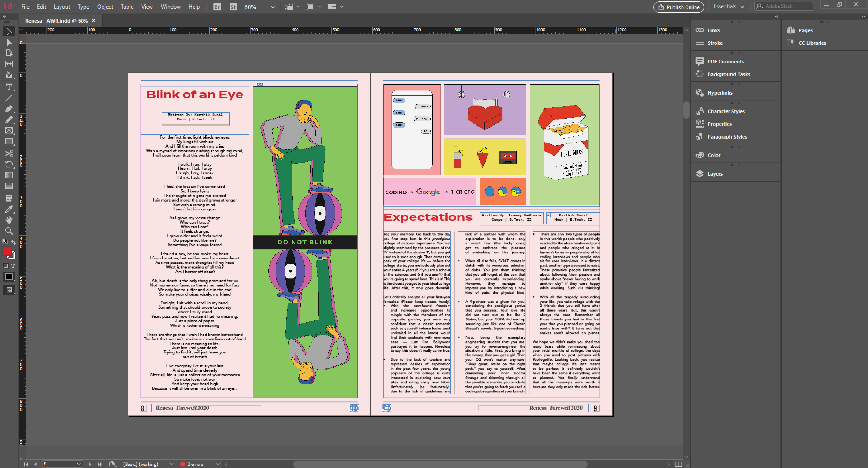Select the Zoom tool
Viewport: 868px width, 468px height.
pyautogui.click(x=9, y=231)
